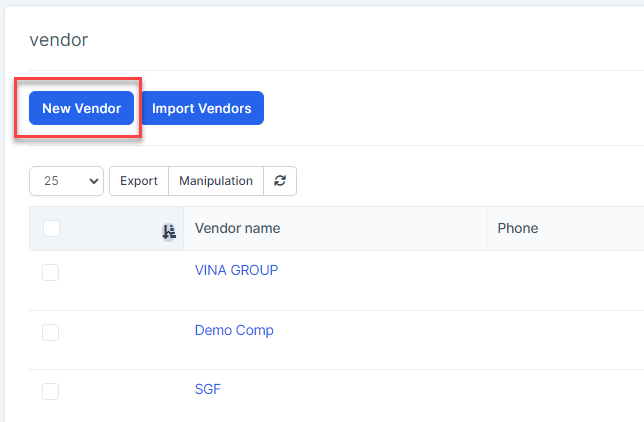Open the VINA GROUP vendor link
Image resolution: width=644 pixels, height=422 pixels.
236,270
